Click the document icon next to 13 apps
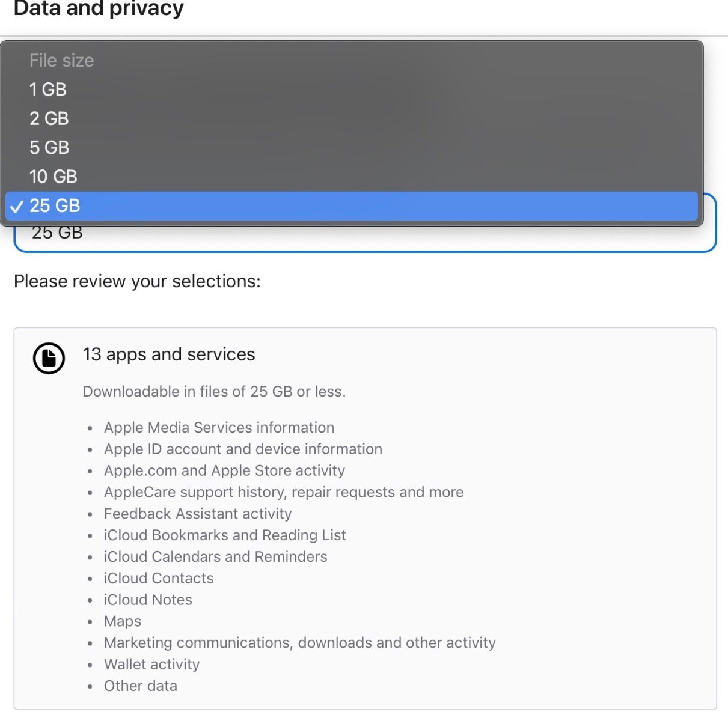 pos(49,358)
